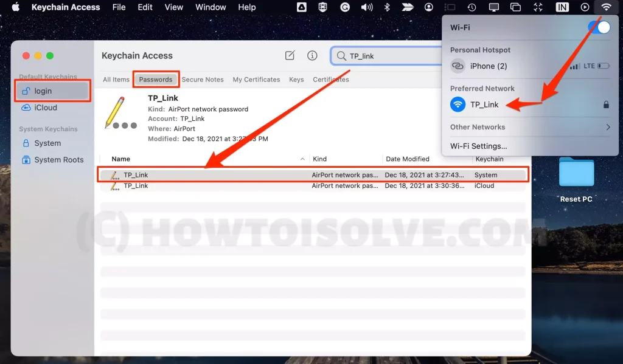Click the battery menu bar icon
623x364 pixels.
click(450, 7)
